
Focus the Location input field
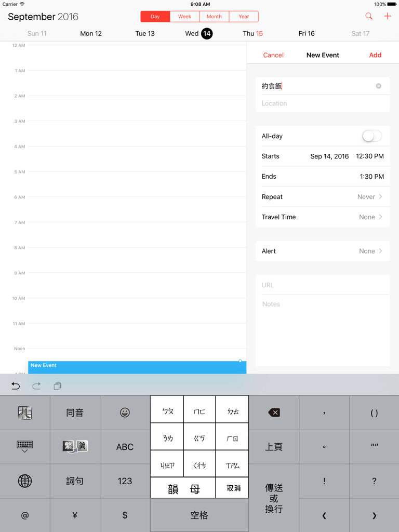point(323,103)
